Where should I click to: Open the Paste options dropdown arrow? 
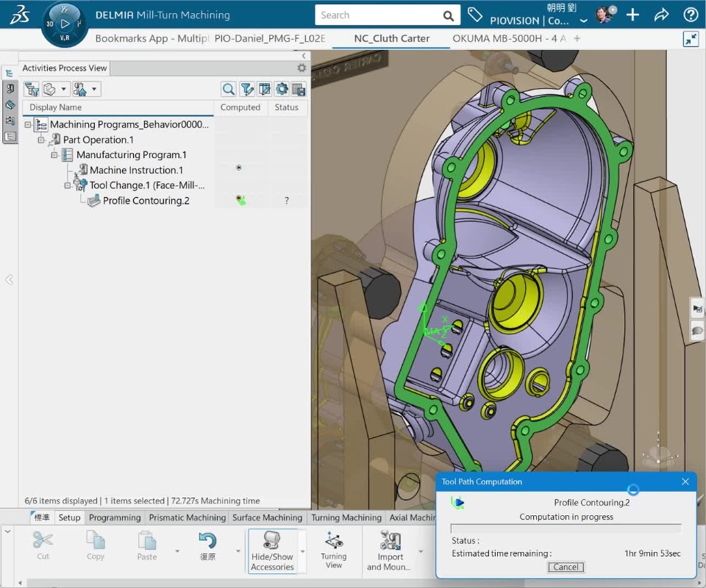point(177,551)
